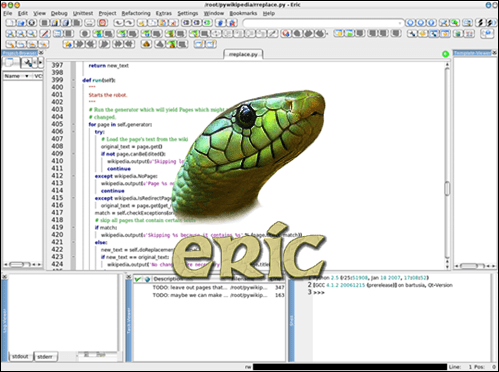This screenshot has width=499, height=372.
Task: Click the Redo arrow toolbar icon
Action: [129, 23]
